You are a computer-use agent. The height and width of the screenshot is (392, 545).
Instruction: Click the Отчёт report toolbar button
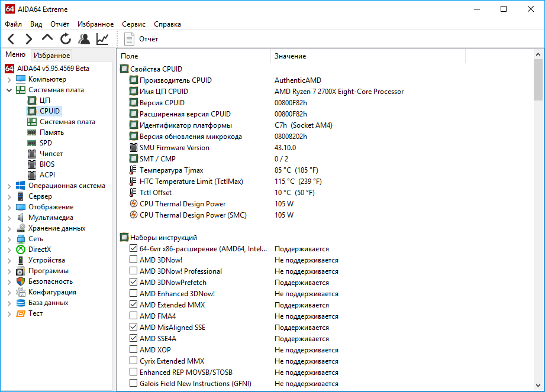pyautogui.click(x=141, y=39)
